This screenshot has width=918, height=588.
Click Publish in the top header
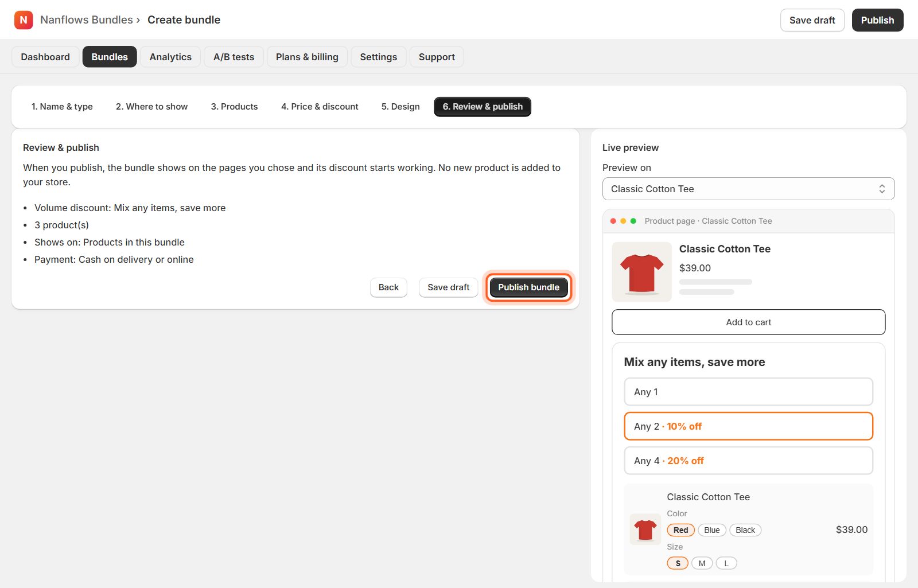(x=877, y=20)
